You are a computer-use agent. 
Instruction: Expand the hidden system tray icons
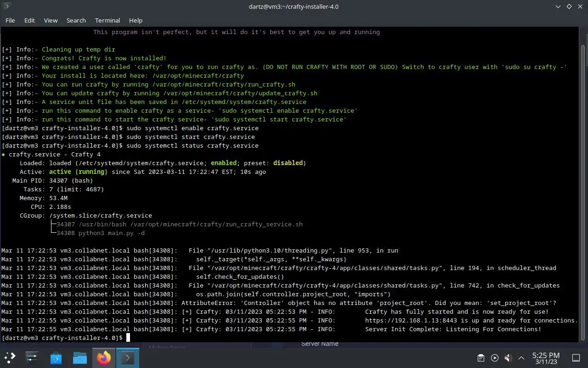pyautogui.click(x=521, y=358)
